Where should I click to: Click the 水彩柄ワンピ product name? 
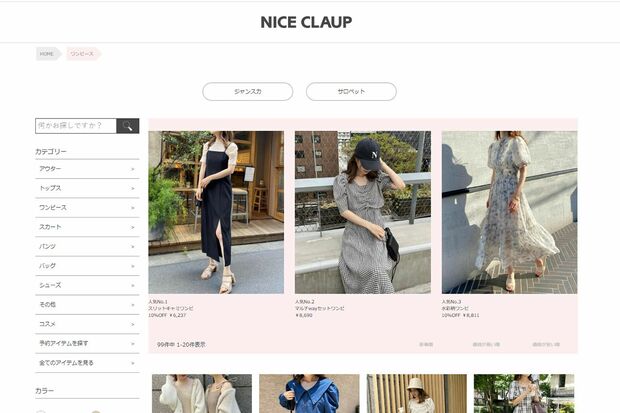pos(455,308)
